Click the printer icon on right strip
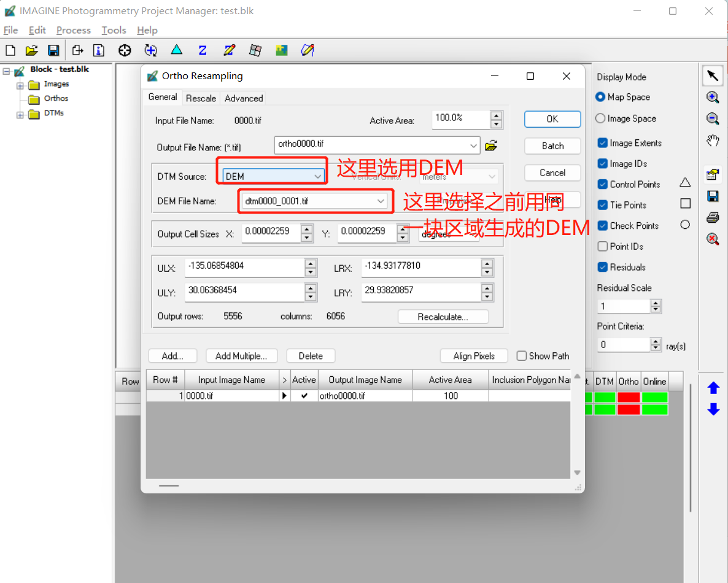Viewport: 728px width, 583px height. click(x=713, y=217)
